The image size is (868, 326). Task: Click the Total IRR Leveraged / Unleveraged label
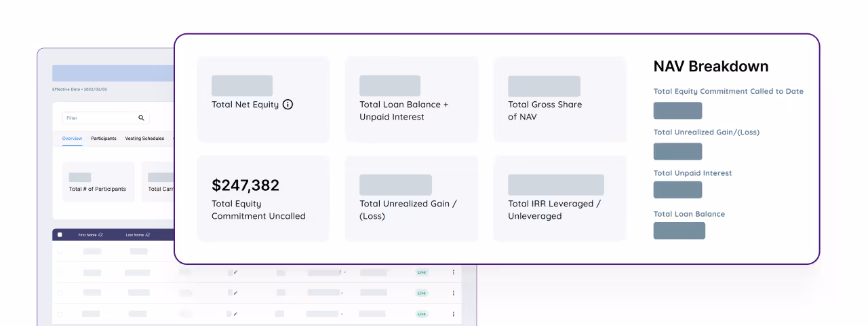click(x=554, y=210)
